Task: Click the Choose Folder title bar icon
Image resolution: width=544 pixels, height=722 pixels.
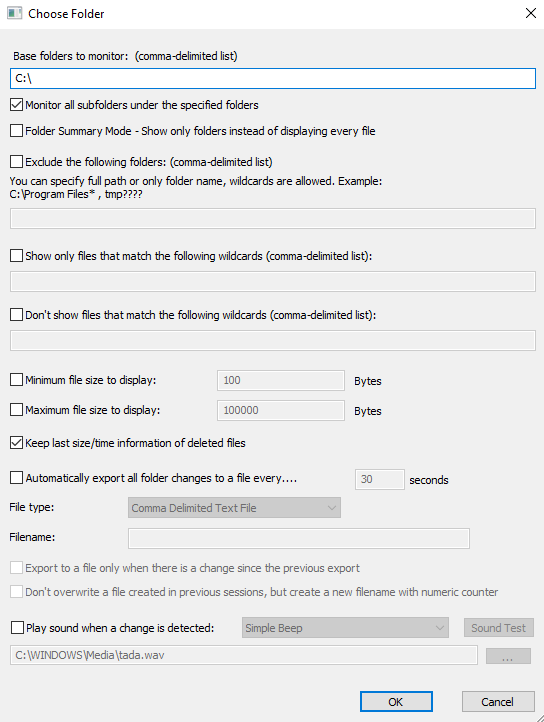Action: tap(14, 13)
